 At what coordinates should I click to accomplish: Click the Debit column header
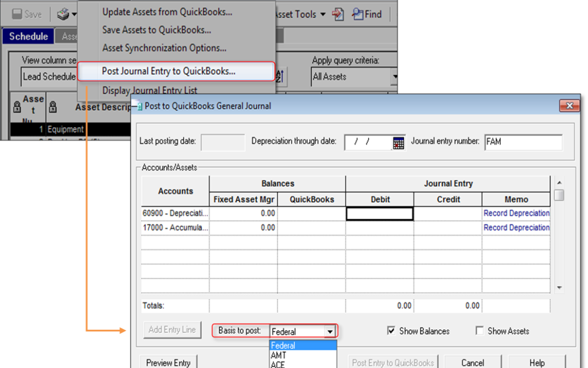click(x=380, y=200)
